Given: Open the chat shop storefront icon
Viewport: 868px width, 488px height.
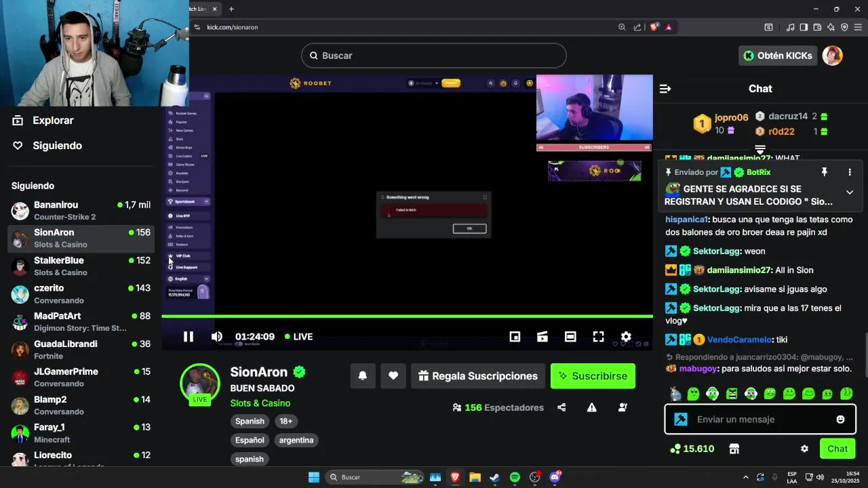Looking at the screenshot, I should (734, 449).
